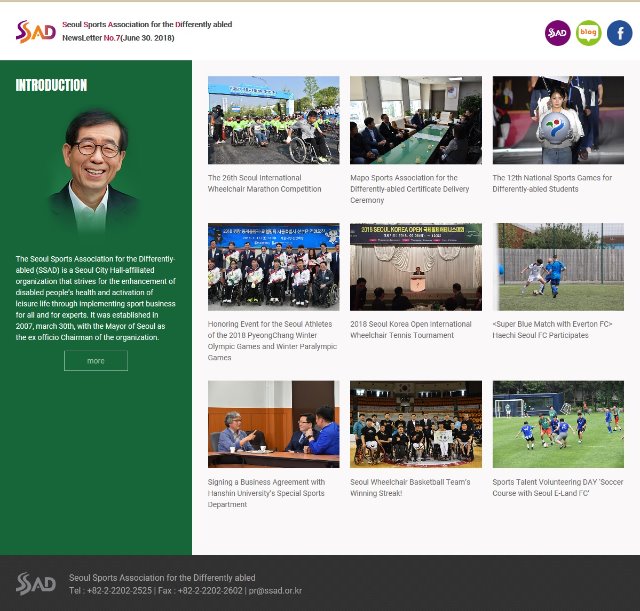640x611 pixels.
Task: Open the purple SSAD homepage icon
Action: tap(557, 33)
